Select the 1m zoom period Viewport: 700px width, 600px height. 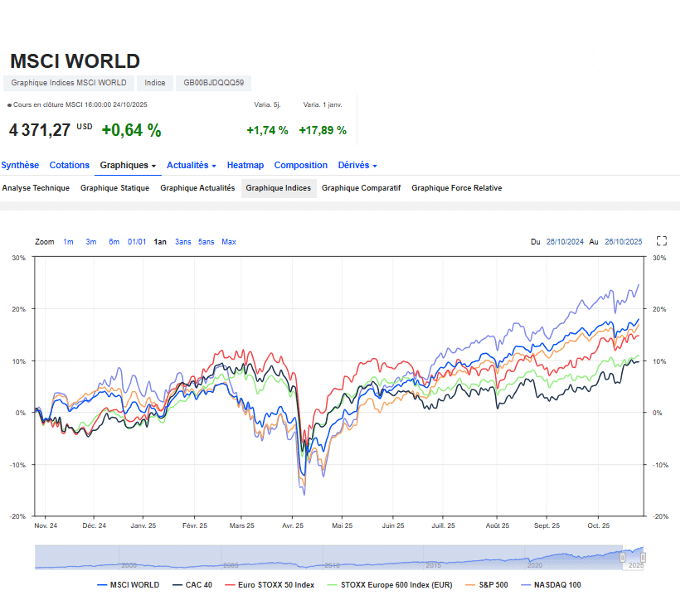tap(68, 241)
